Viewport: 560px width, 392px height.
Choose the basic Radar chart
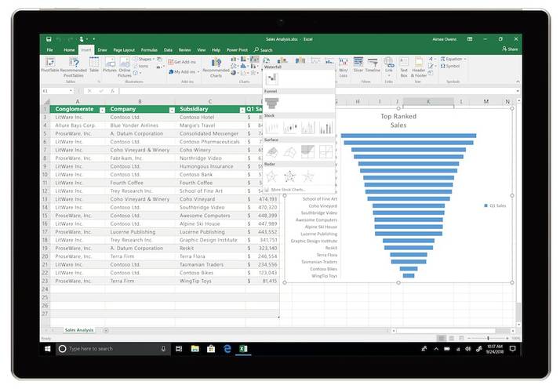click(272, 176)
